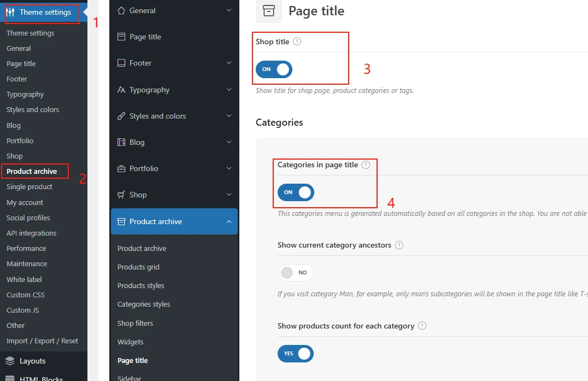Click the General home icon

[121, 10]
